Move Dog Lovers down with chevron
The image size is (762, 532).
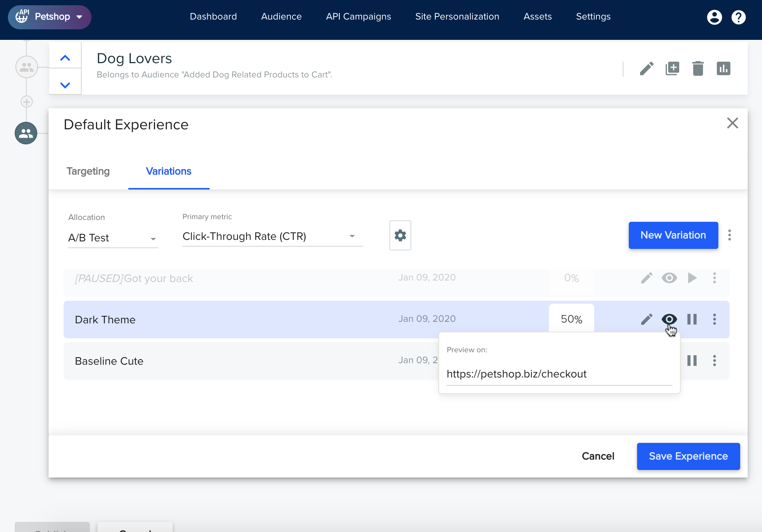[65, 85]
